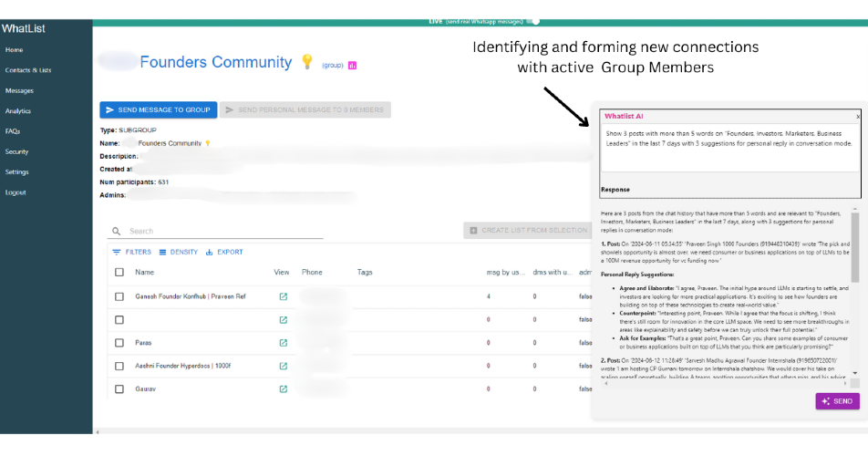Click the Aashni Founder Hyperdocs name cell
Image resolution: width=868 pixels, height=456 pixels.
[183, 367]
